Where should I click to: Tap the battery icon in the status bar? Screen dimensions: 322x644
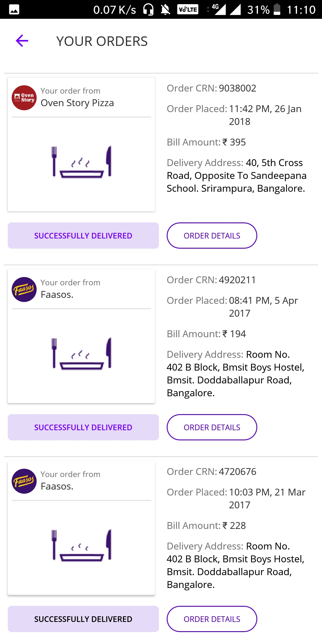[277, 10]
